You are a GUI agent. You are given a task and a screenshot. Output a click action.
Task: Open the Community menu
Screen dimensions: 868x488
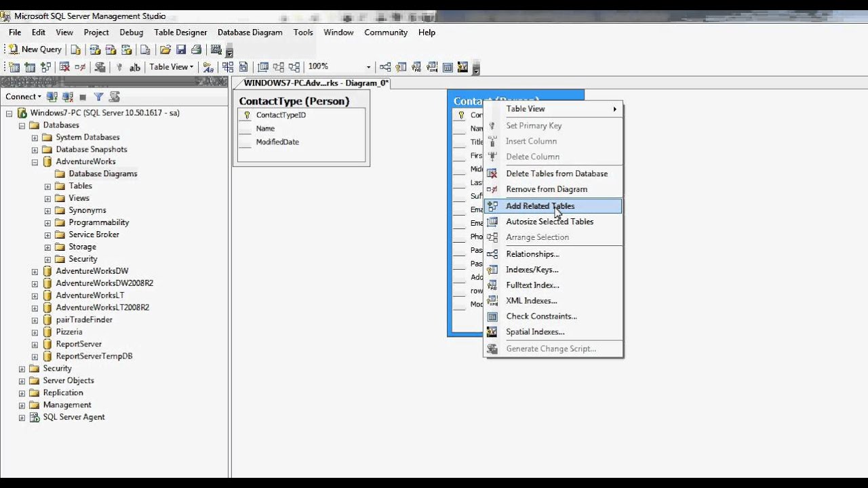click(386, 33)
